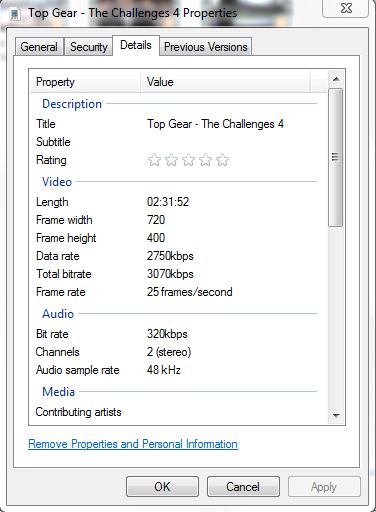
Task: Click the Property column header
Action: [x=85, y=82]
